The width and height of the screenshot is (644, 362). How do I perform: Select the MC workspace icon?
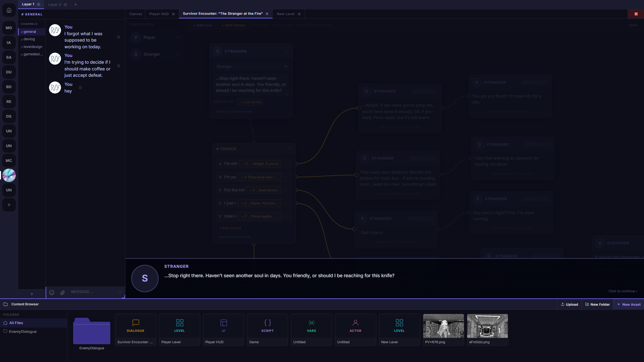coord(9,161)
